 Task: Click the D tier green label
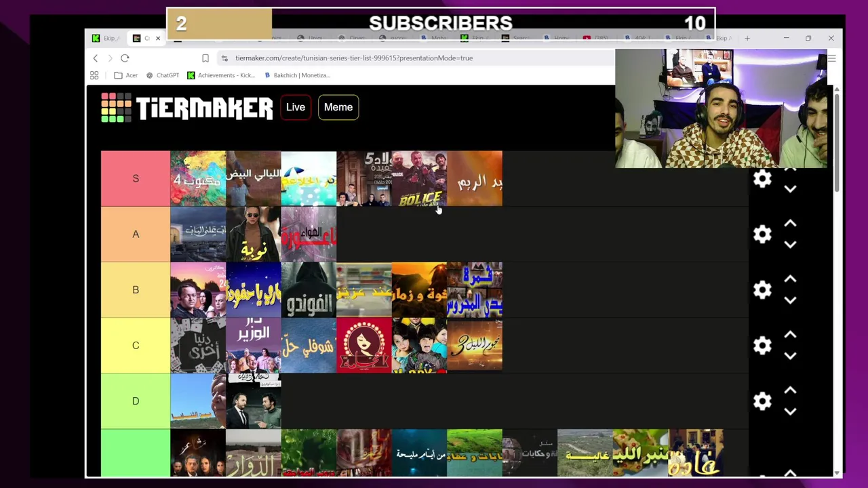(x=136, y=401)
